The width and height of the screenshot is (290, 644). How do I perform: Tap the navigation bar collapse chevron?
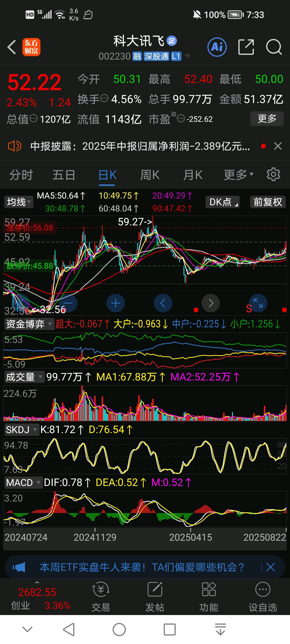pos(27,629)
